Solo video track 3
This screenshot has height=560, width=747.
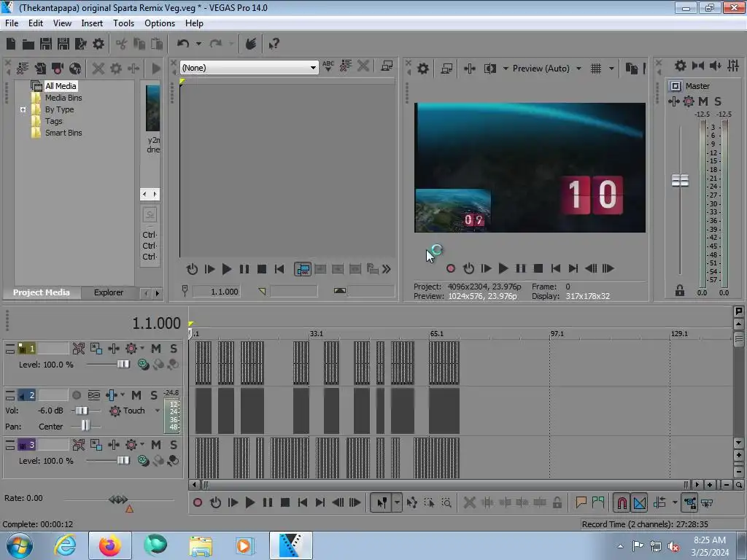(174, 445)
